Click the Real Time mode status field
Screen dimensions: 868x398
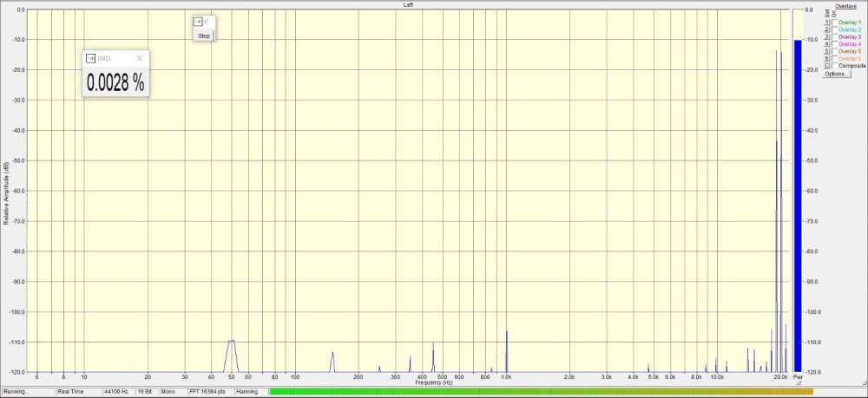[x=70, y=392]
